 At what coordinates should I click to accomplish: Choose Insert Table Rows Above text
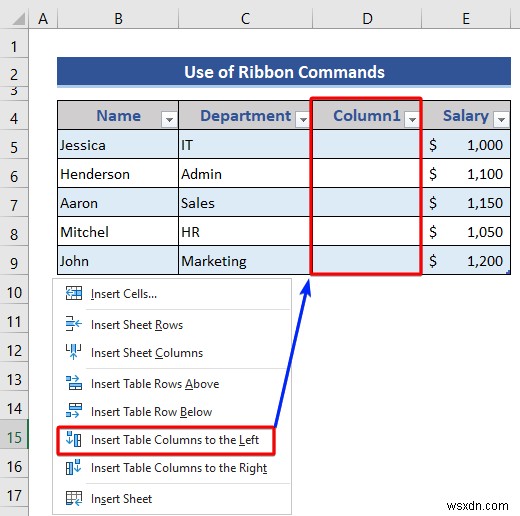click(x=155, y=384)
